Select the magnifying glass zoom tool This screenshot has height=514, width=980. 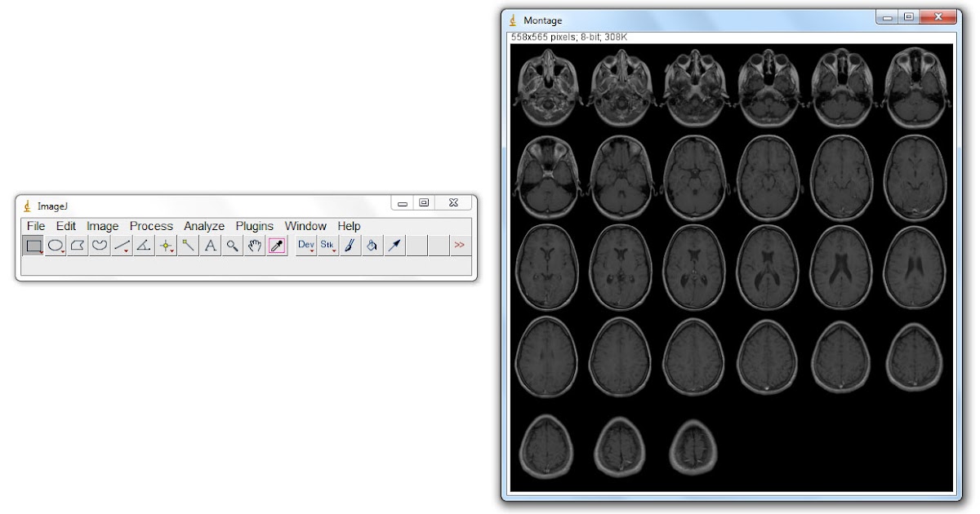pos(232,245)
